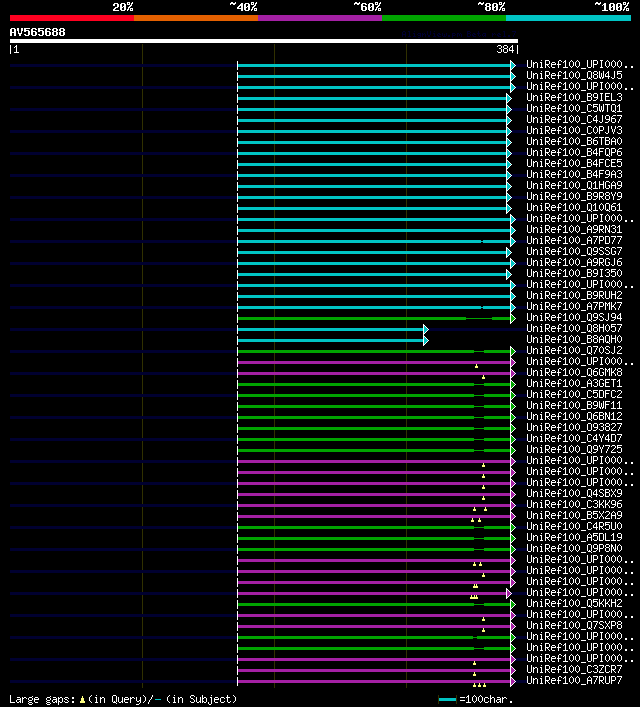
Task: Click the UniRef100_B5X2A9 label
Action: (x=574, y=515)
